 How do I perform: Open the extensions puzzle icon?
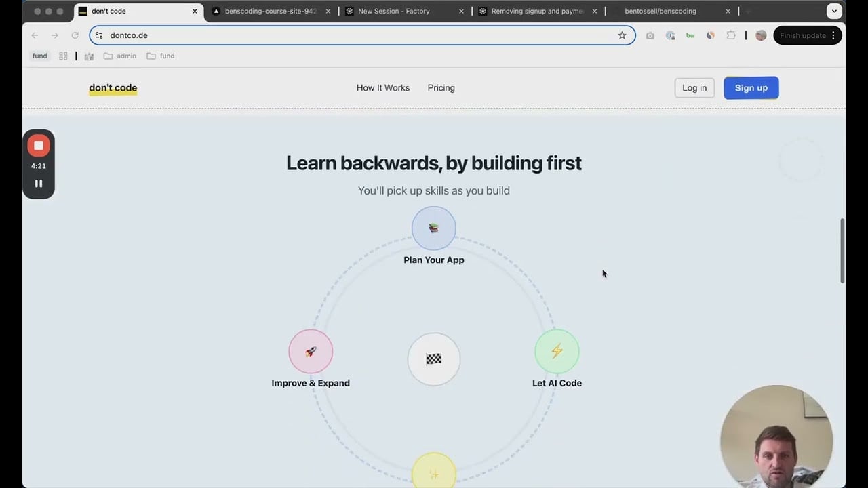731,35
